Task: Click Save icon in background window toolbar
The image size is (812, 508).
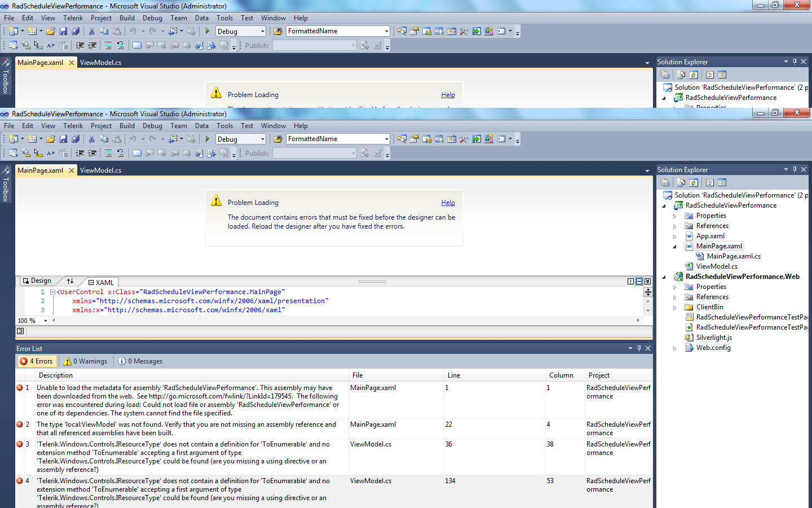Action: [63, 31]
